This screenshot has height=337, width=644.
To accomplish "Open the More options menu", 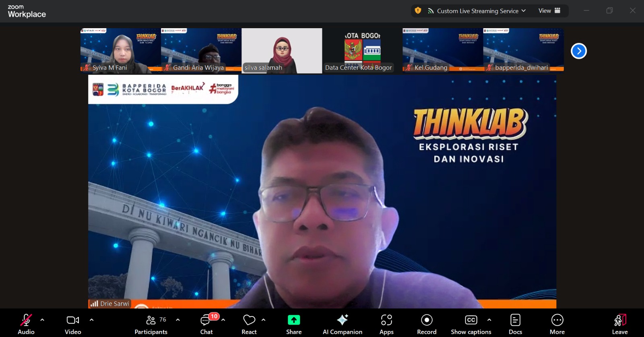I will (x=557, y=320).
